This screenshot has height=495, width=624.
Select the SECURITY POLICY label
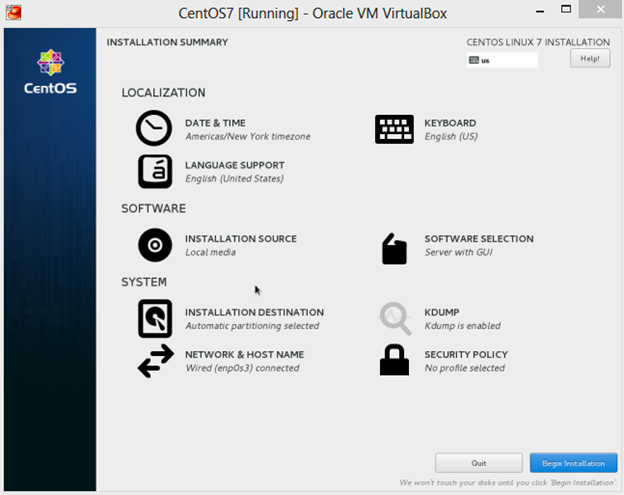click(x=466, y=355)
